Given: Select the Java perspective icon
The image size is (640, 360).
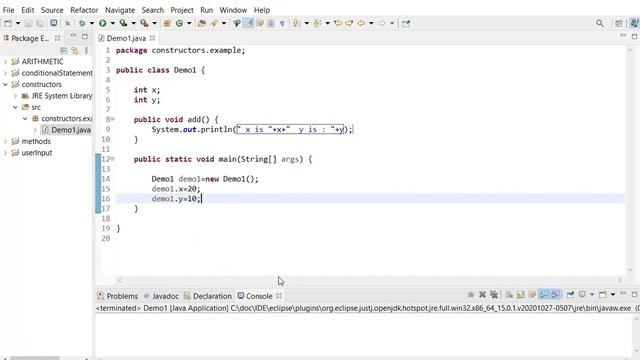Looking at the screenshot, I should [x=634, y=23].
